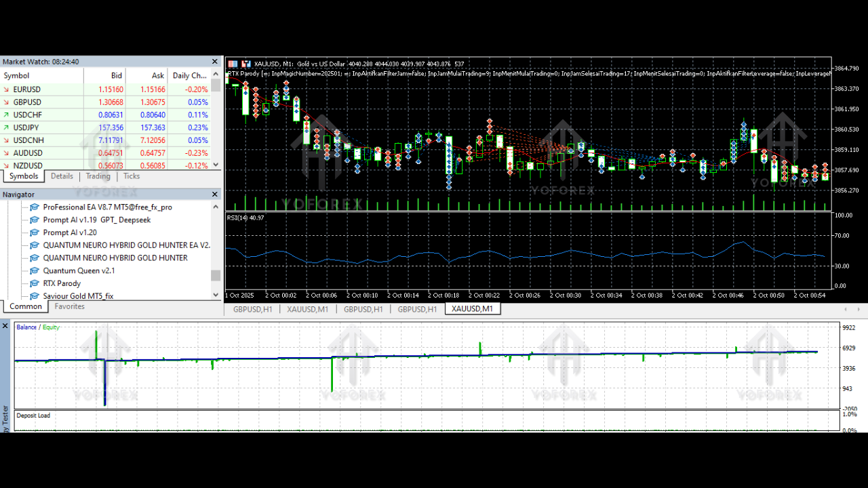This screenshot has height=488, width=868.
Task: Switch to the first GBPUSD,H1 chart tab
Action: [252, 309]
